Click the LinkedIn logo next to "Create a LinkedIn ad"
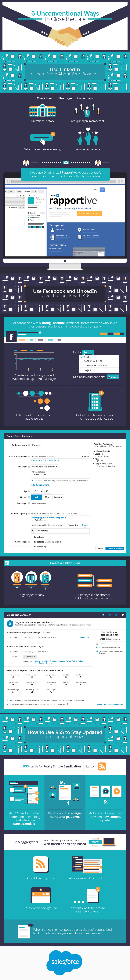 pyautogui.click(x=7, y=563)
